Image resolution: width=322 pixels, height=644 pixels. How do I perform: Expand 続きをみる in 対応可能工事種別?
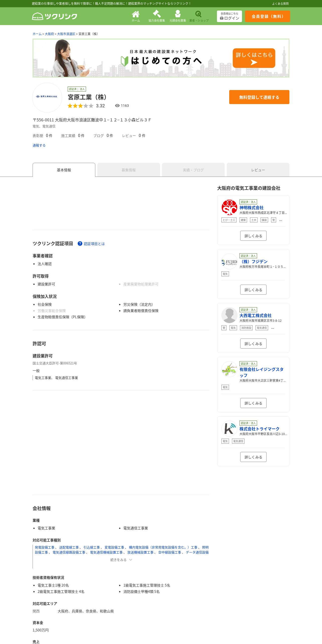(121, 560)
